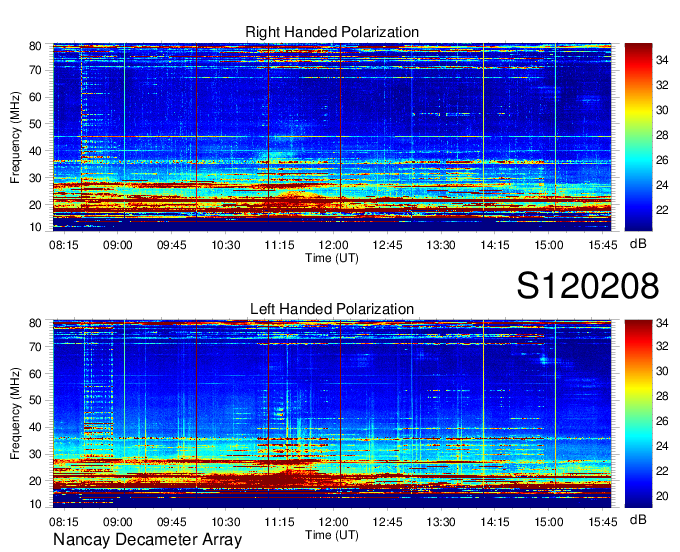Screen dimensions: 680x552
Task: Click 13:30 on the top time axis
Action: 441,245
